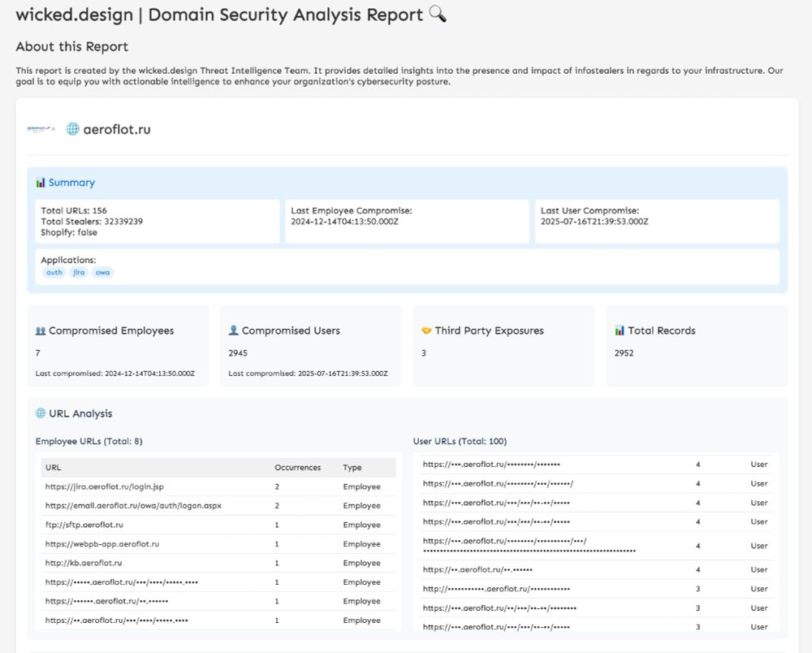Image resolution: width=812 pixels, height=653 pixels.
Task: Click the chart icon beside Total Records
Action: pos(620,331)
